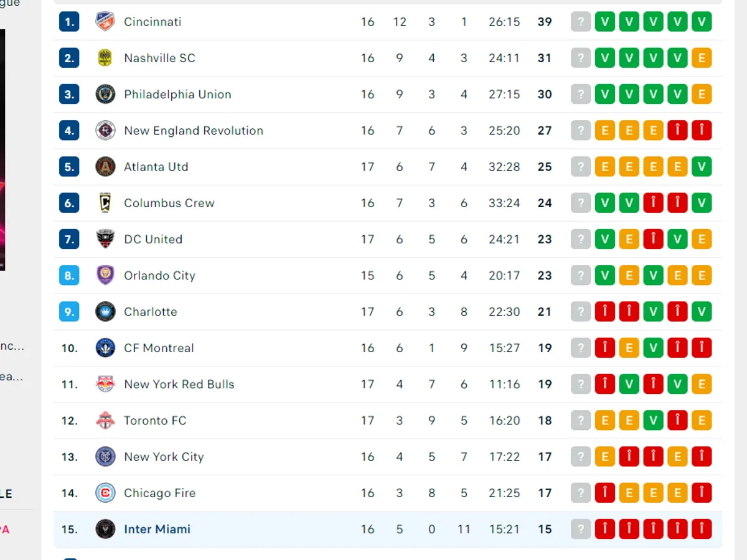Click Atlanta Utd's green V form badge
Viewport: 747px width, 560px height.
702,167
